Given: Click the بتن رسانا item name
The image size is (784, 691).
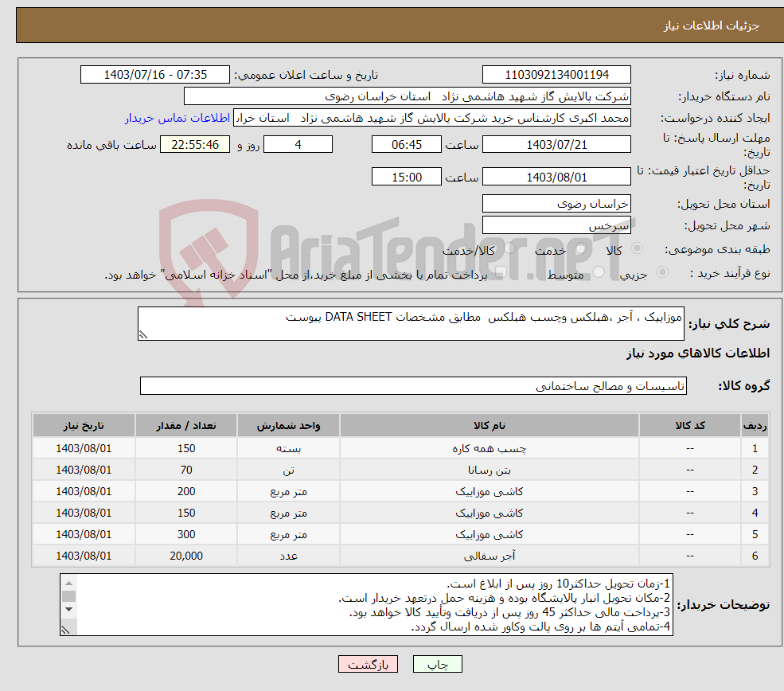Looking at the screenshot, I should coord(489,470).
